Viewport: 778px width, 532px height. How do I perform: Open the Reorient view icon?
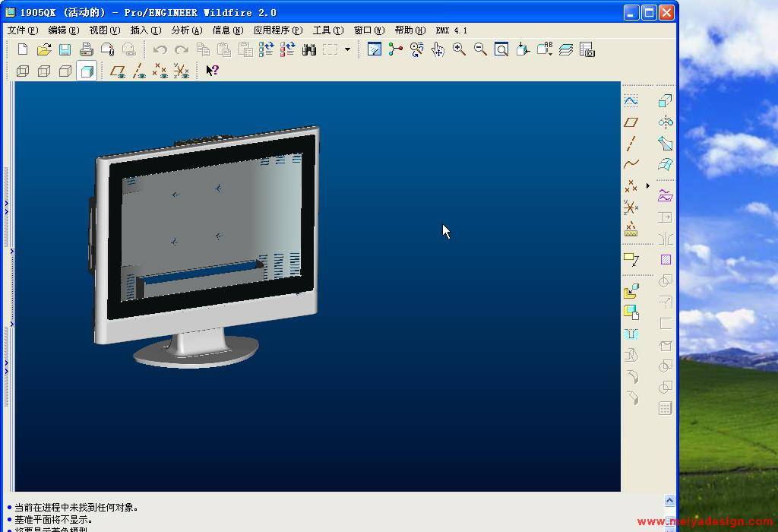(523, 49)
